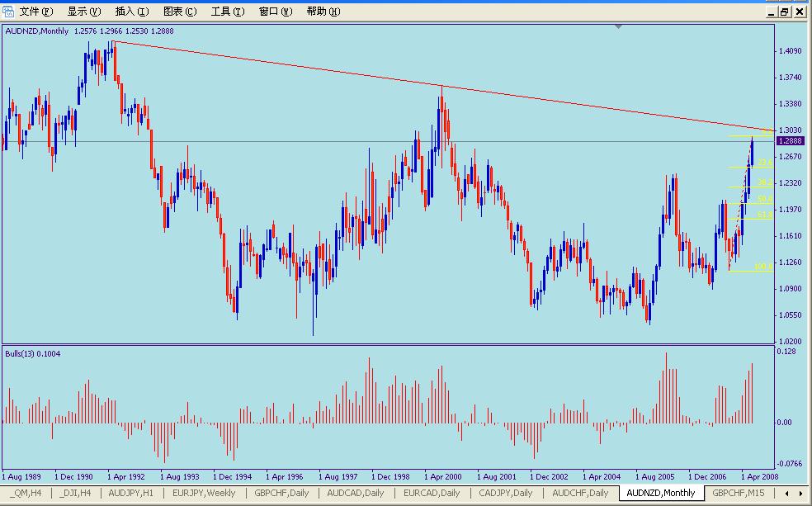
Task: Click the 1.1970 price axis value
Action: [791, 209]
